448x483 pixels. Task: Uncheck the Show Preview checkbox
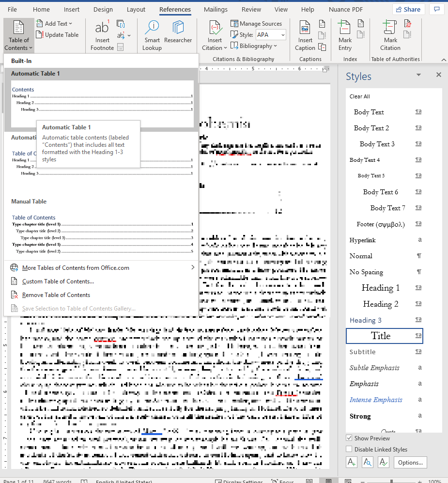(349, 438)
